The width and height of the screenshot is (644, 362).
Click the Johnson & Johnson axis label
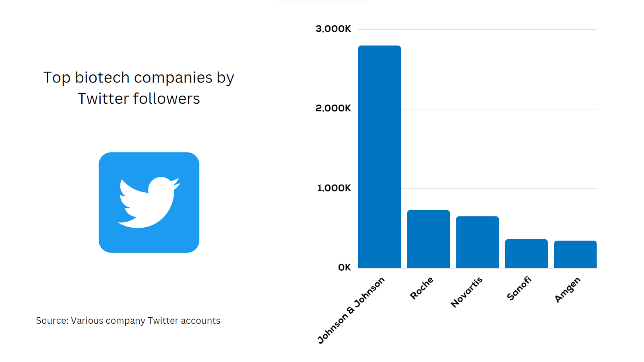point(351,310)
